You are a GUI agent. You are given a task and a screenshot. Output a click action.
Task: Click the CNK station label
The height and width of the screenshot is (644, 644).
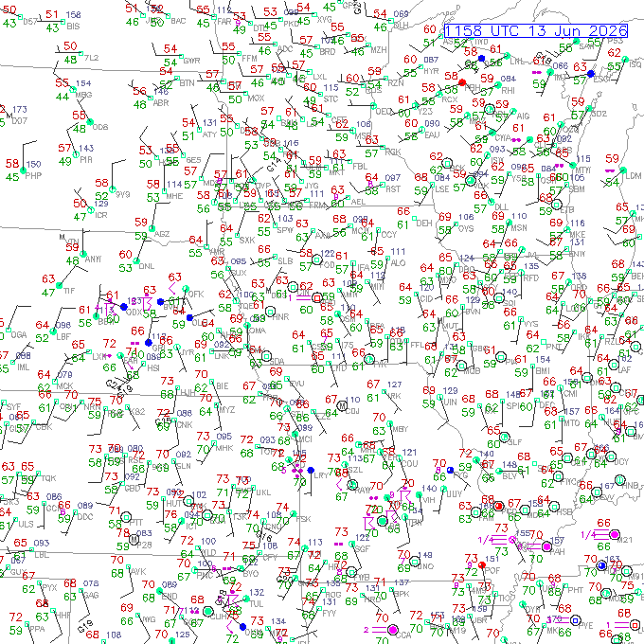click(184, 424)
